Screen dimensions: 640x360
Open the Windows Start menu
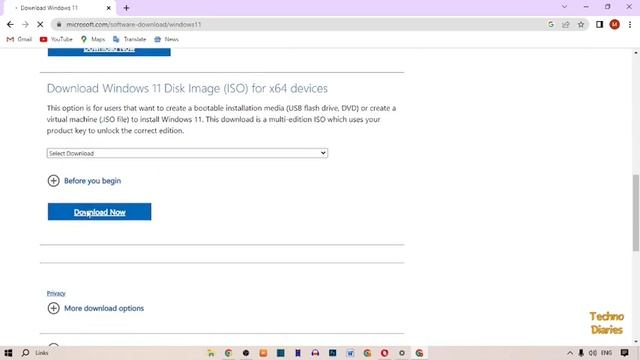[x=8, y=353]
